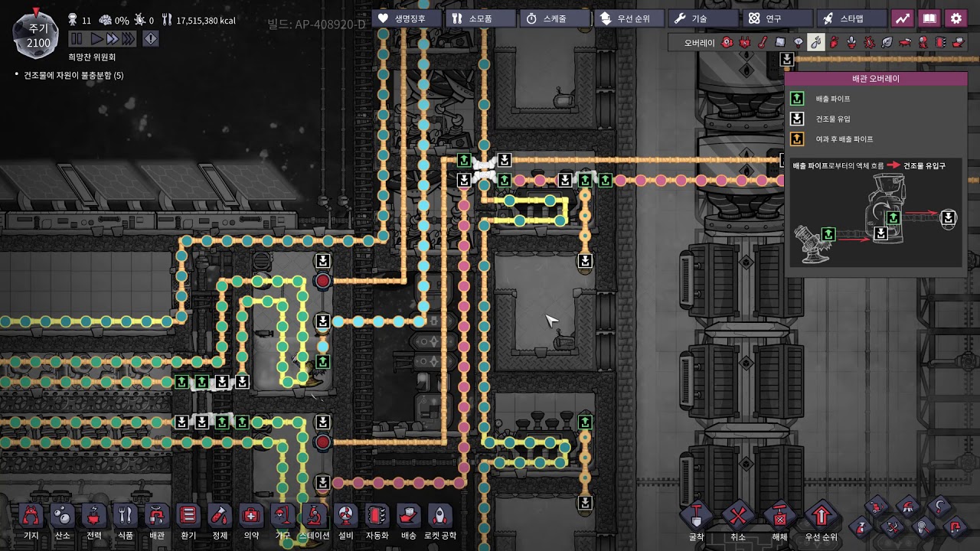Click the stress 0% indicator
The height and width of the screenshot is (551, 980).
(113, 20)
